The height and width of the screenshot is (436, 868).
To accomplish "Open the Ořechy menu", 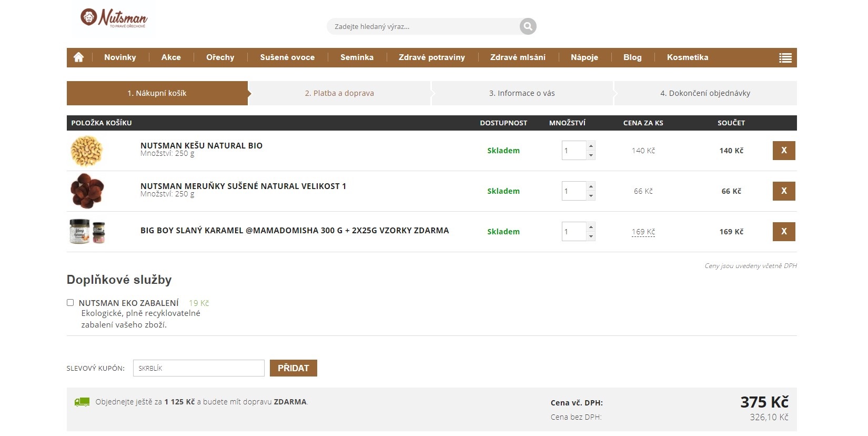I will click(220, 57).
